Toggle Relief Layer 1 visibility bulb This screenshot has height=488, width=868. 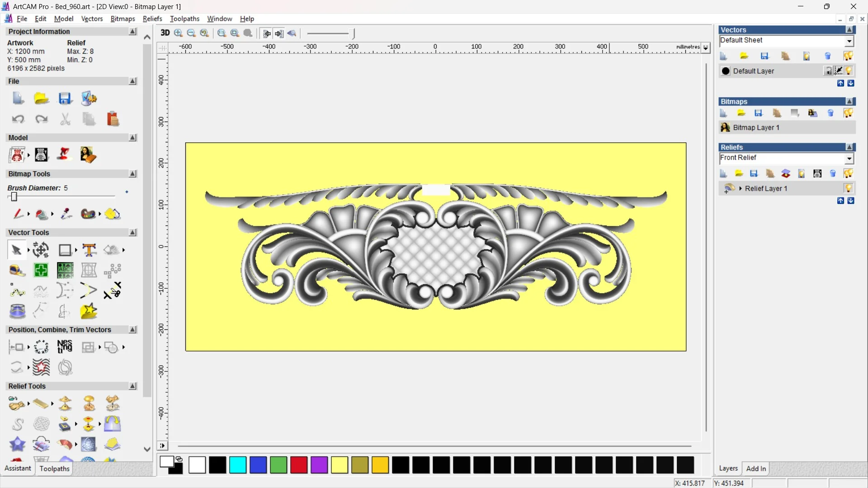pos(849,188)
